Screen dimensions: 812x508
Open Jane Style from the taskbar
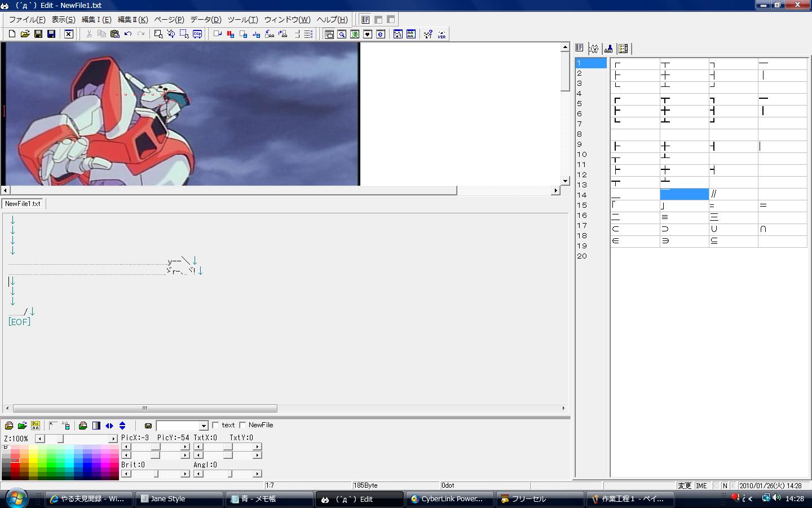coord(179,499)
